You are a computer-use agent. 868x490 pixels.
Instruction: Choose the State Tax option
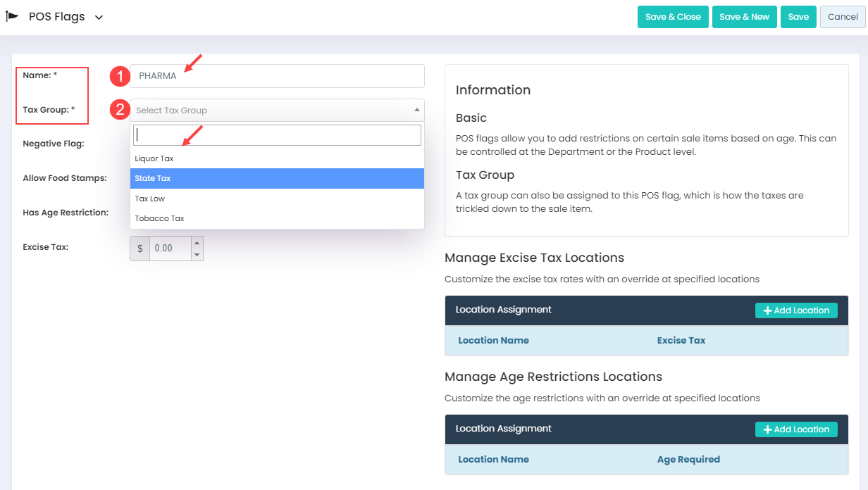click(x=153, y=178)
